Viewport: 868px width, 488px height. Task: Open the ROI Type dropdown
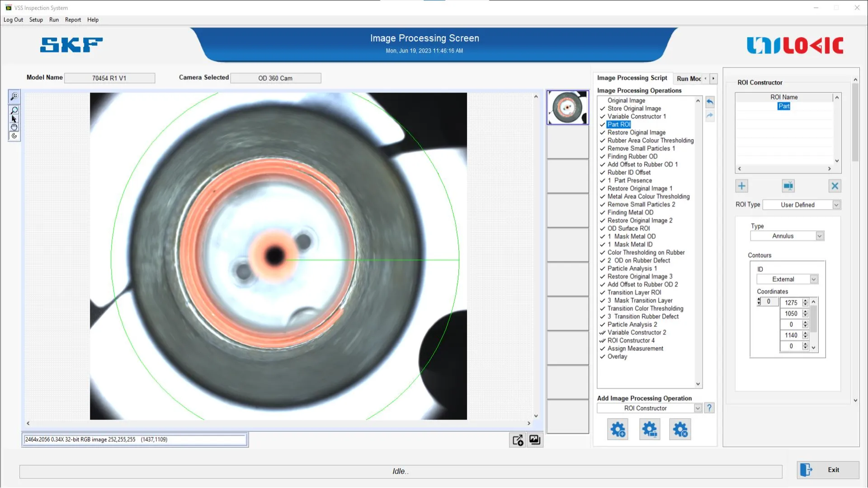(836, 205)
